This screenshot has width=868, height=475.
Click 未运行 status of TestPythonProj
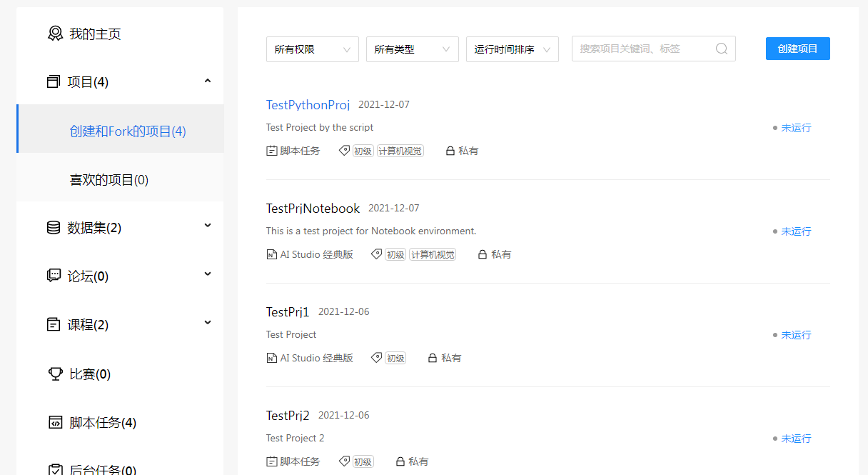(796, 128)
